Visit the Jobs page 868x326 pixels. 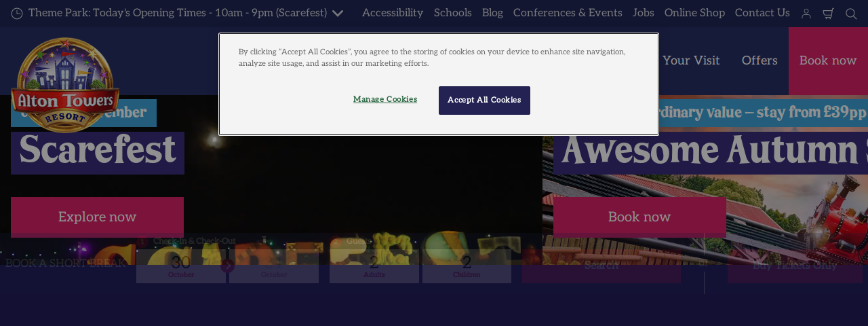[x=644, y=13]
